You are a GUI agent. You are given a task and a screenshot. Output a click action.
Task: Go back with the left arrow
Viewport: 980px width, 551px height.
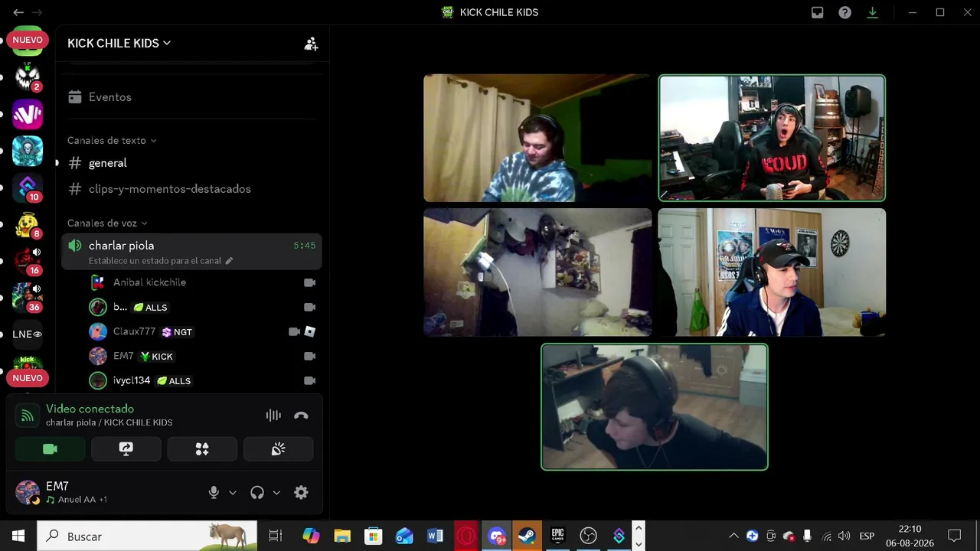pos(18,12)
